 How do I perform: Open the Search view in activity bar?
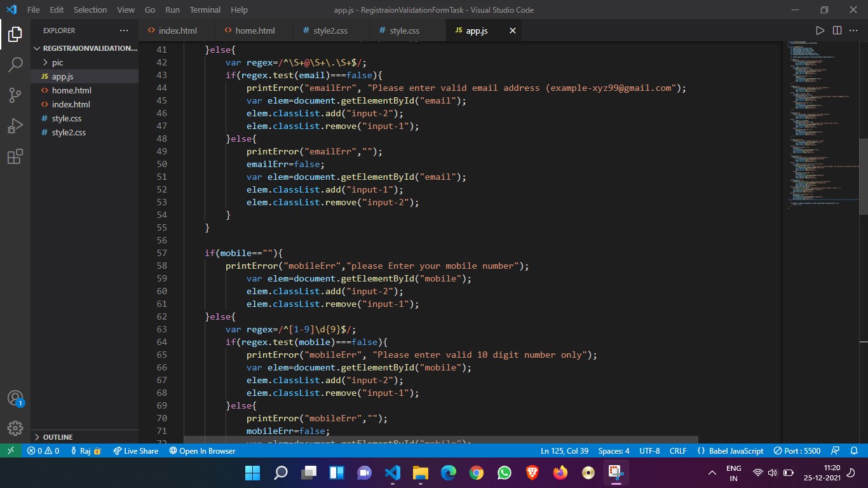pos(15,65)
